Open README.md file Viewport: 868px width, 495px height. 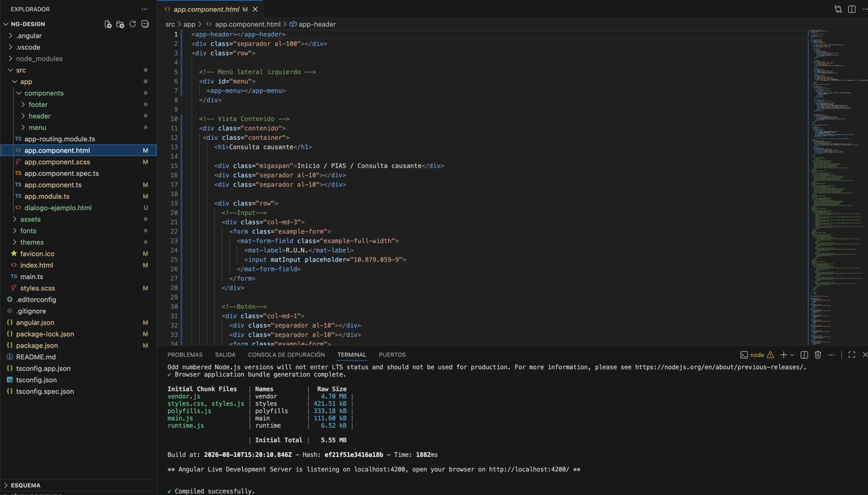tap(78, 357)
